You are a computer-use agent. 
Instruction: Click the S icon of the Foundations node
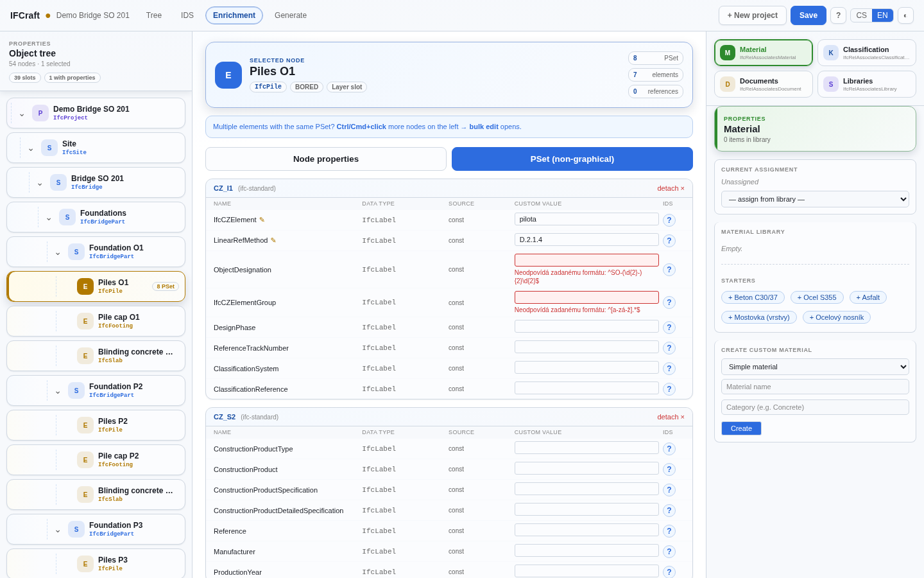click(x=67, y=217)
